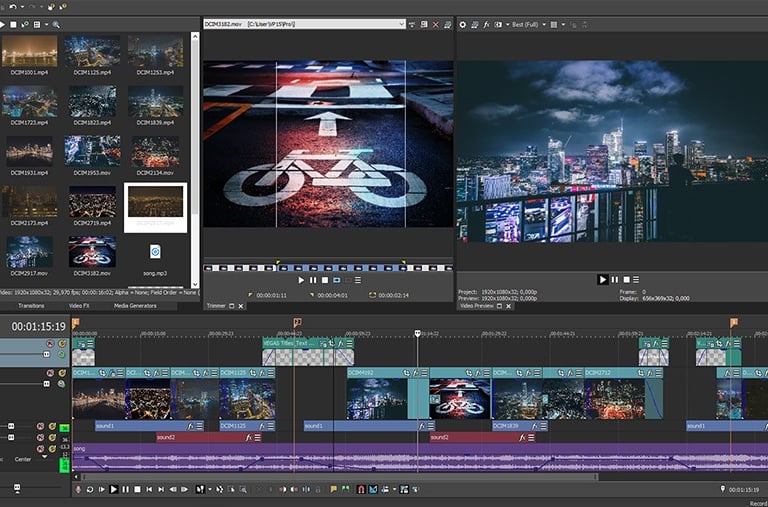Open Video Preview FX button

click(x=486, y=24)
